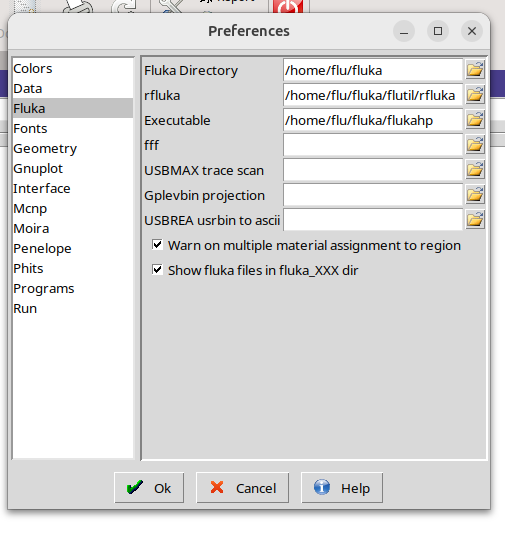The image size is (505, 534).
Task: Click into the Fluka Directory text field
Action: pos(373,70)
